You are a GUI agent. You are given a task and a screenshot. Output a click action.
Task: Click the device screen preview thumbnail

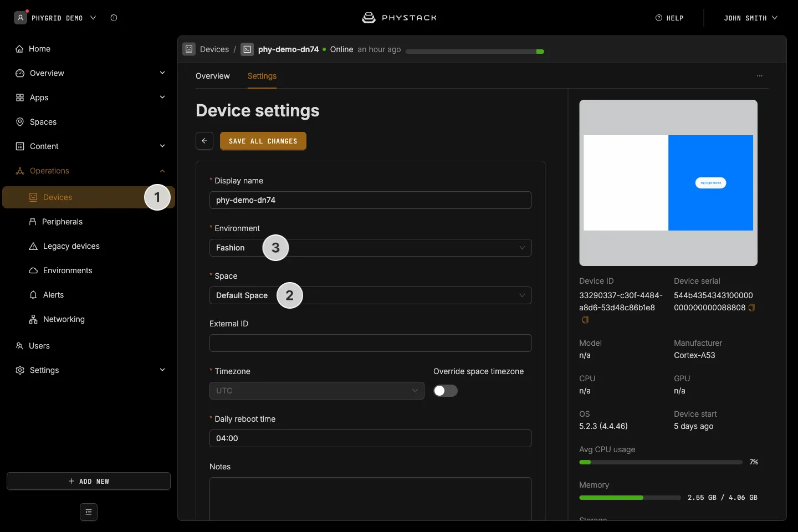tap(668, 183)
